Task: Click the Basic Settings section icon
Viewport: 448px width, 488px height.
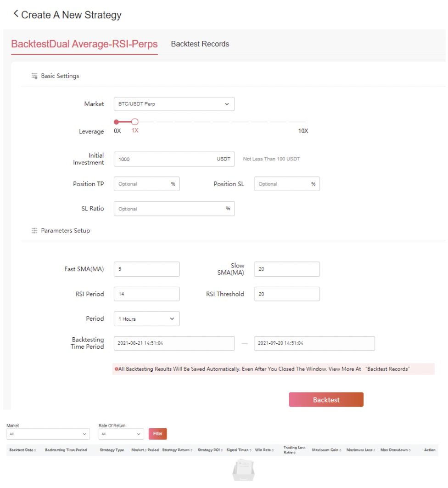Action: coord(34,76)
